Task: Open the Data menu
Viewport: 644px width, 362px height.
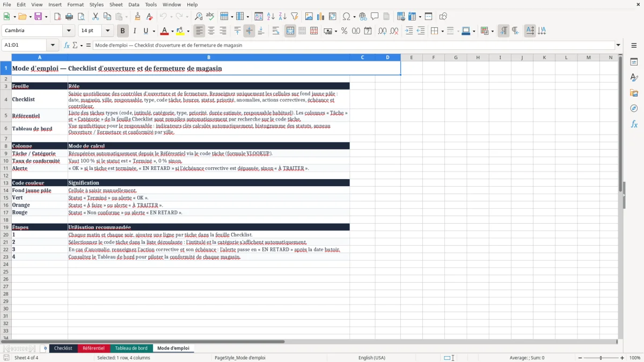Action: point(134,4)
